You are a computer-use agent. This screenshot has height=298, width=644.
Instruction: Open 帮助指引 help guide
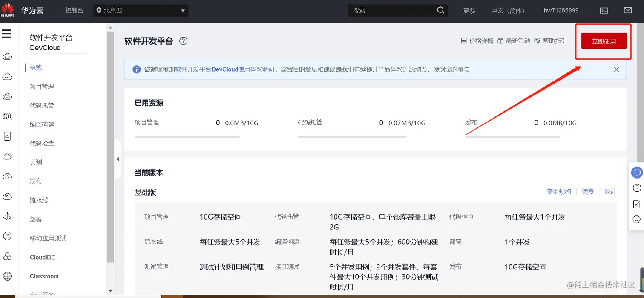(x=550, y=41)
